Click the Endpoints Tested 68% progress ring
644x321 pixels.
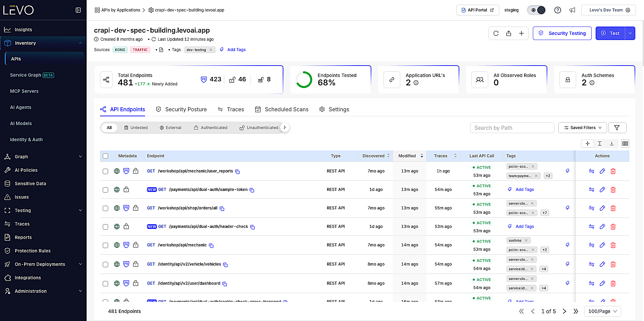(x=304, y=80)
